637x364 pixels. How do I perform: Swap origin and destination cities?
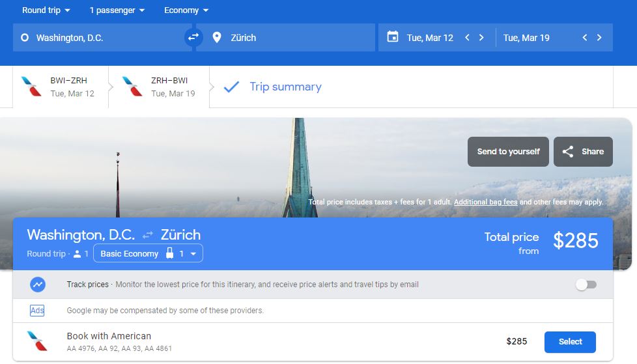[192, 38]
